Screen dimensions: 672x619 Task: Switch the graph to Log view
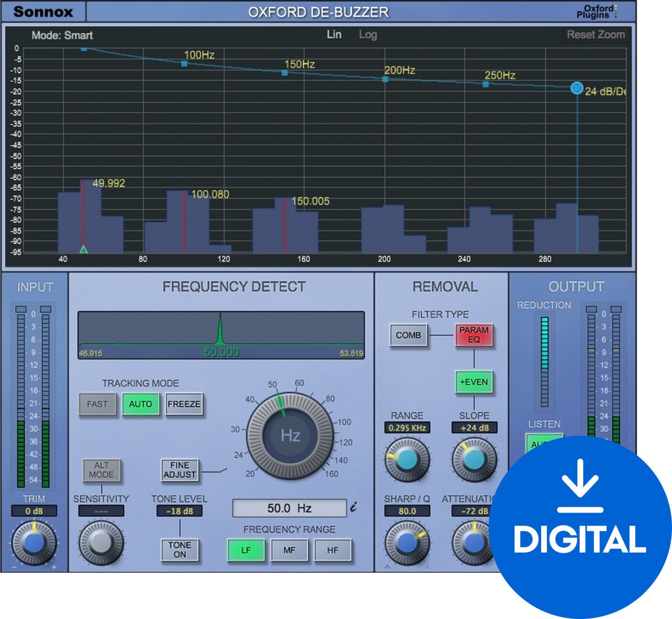tap(368, 34)
